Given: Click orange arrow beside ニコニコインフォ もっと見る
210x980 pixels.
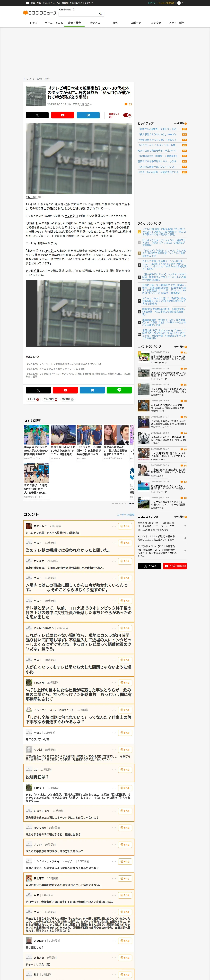Looking at the screenshot, I should [x=186, y=517].
